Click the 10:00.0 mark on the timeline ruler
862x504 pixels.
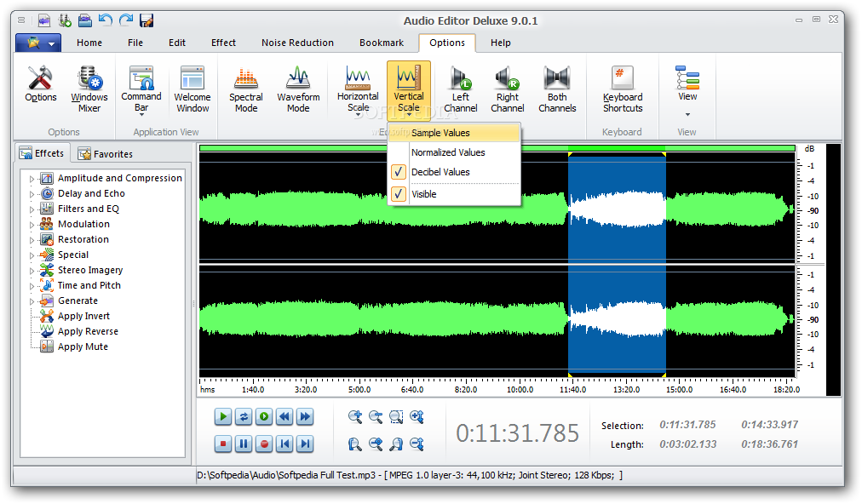click(520, 389)
